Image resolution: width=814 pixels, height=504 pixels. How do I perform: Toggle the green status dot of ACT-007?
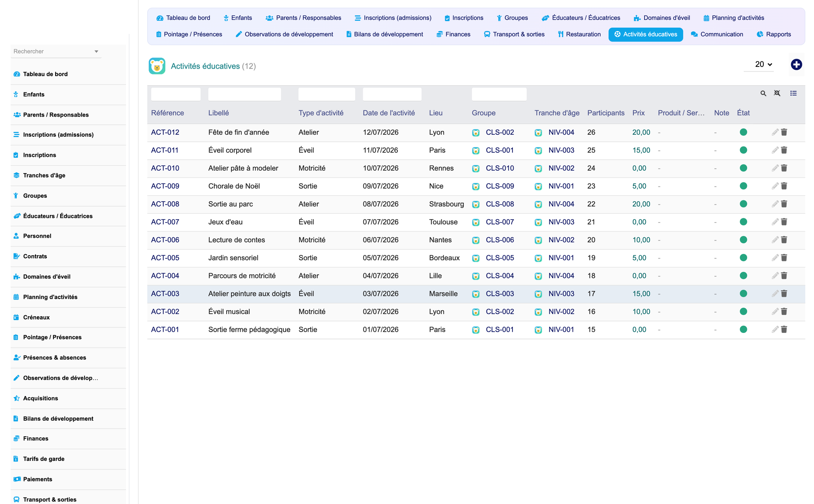pyautogui.click(x=743, y=222)
